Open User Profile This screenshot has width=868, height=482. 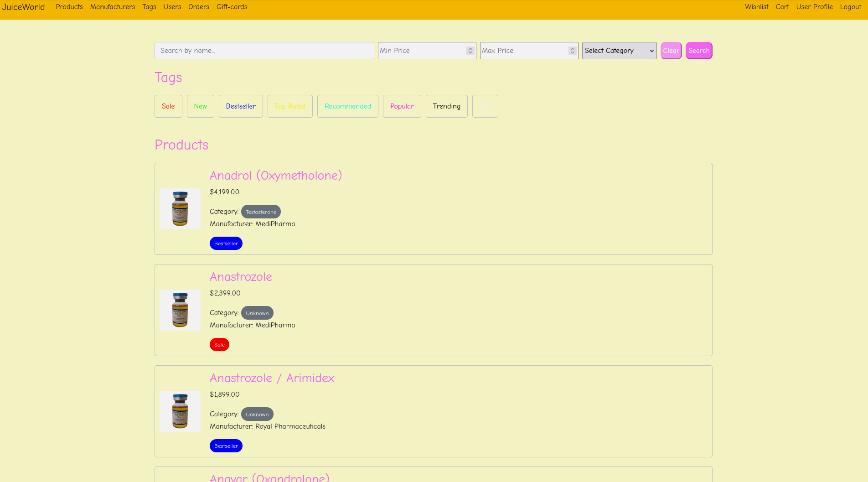click(814, 7)
